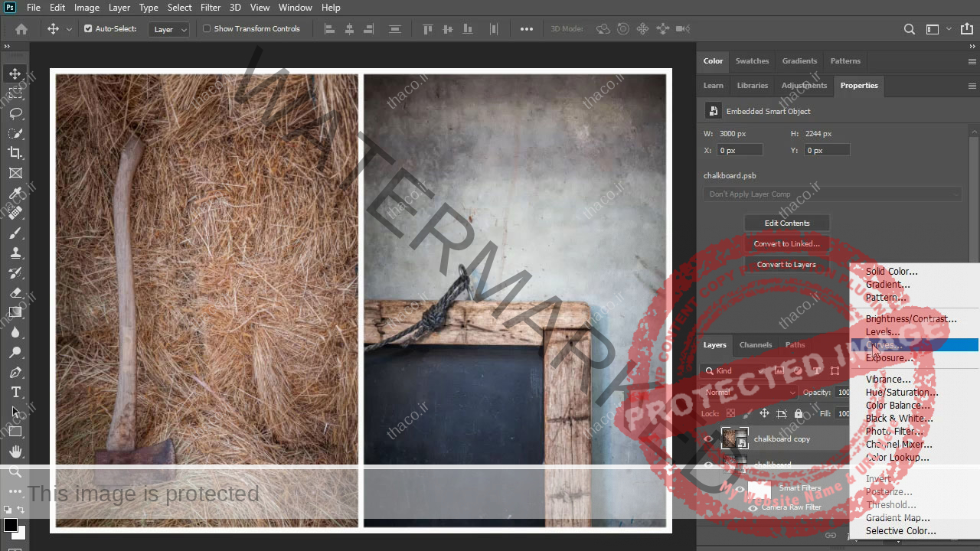Click Align right edges icon

click(x=368, y=29)
